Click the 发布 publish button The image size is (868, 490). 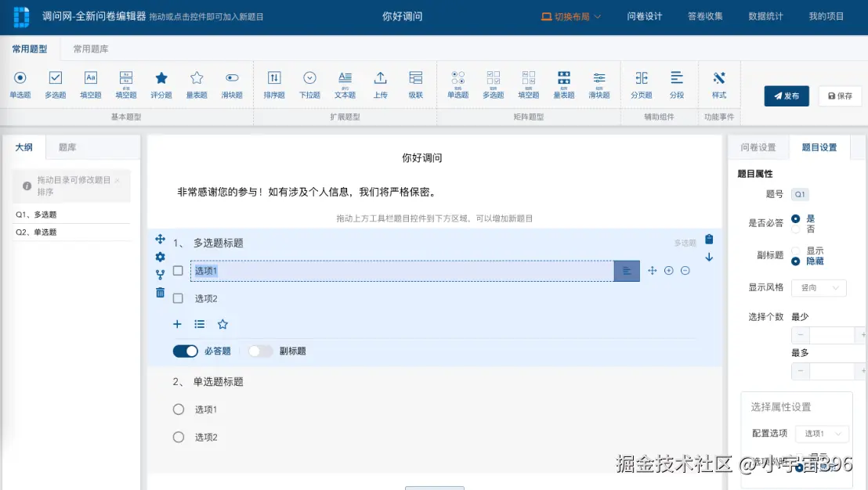click(787, 95)
